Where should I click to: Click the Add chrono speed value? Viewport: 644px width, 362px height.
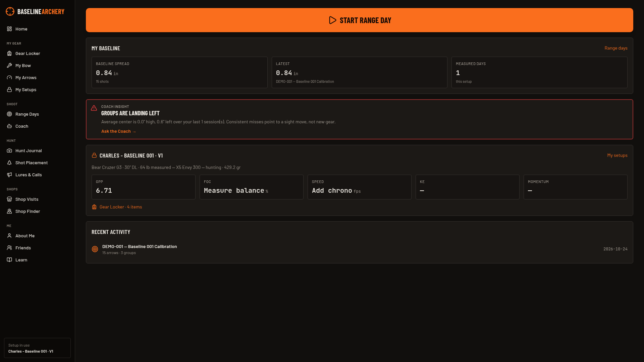[x=332, y=190]
